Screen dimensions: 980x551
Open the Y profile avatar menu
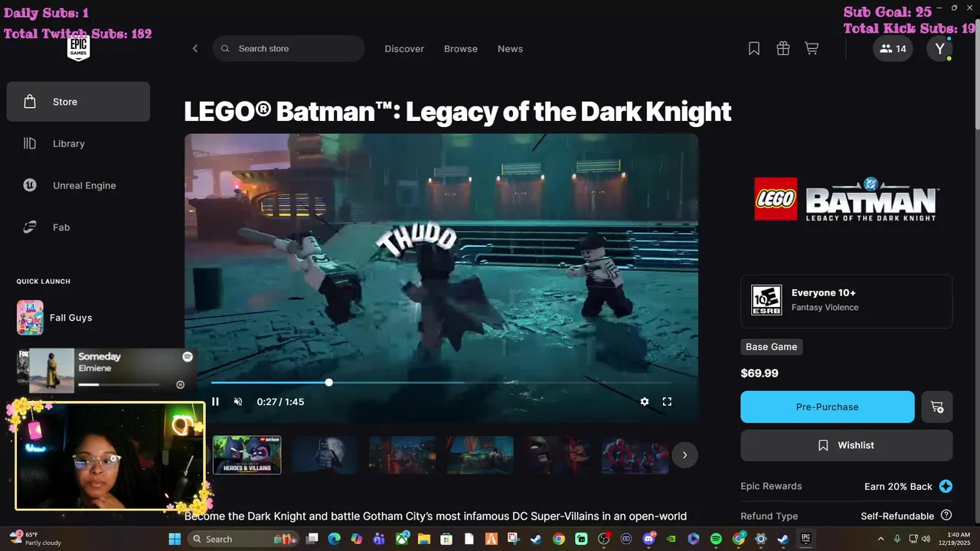[x=939, y=49]
